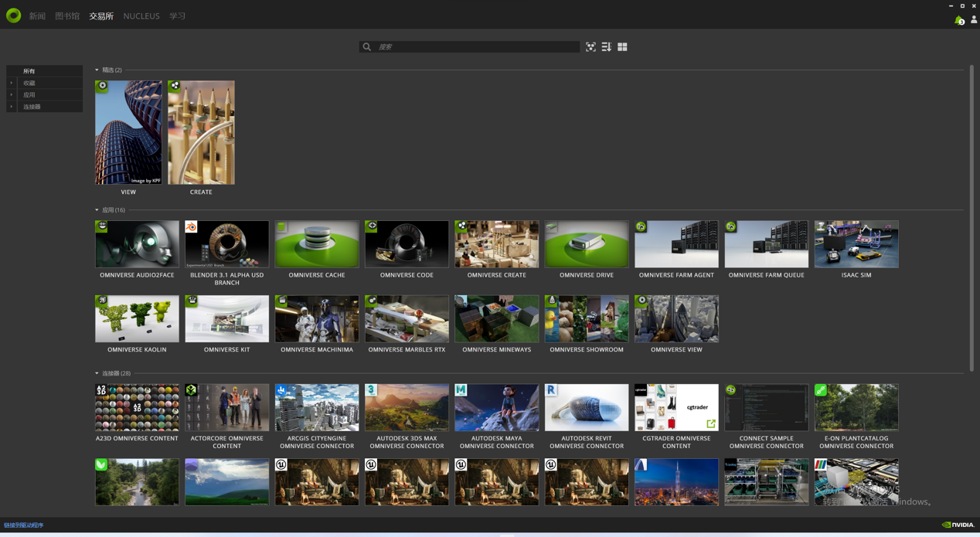Click the Omniverse logo icon
The image size is (980, 537).
[13, 15]
